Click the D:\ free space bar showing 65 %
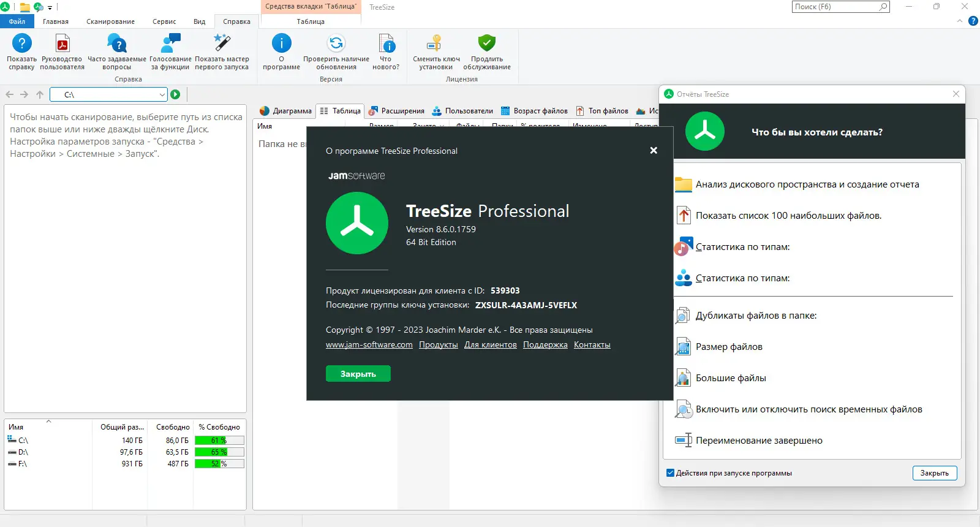 tap(219, 452)
